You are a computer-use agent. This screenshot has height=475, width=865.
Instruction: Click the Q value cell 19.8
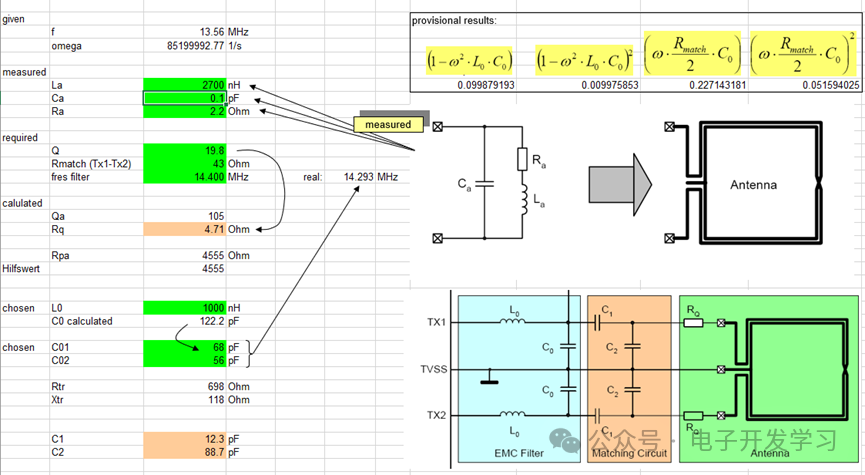click(185, 150)
